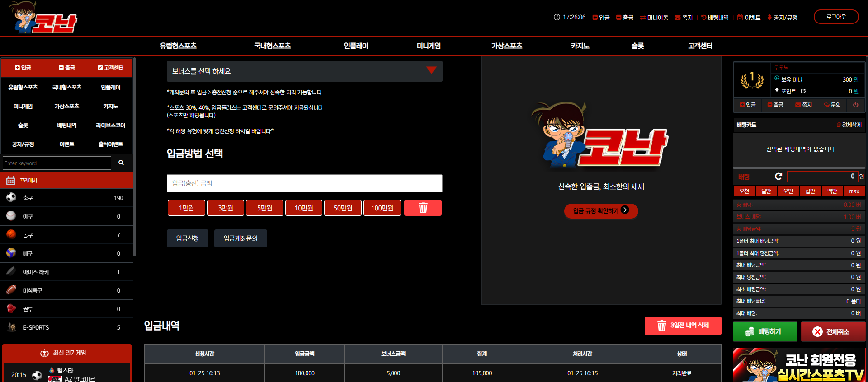This screenshot has width=868, height=382.
Task: Expand the 프리매치 section header
Action: [x=67, y=181]
